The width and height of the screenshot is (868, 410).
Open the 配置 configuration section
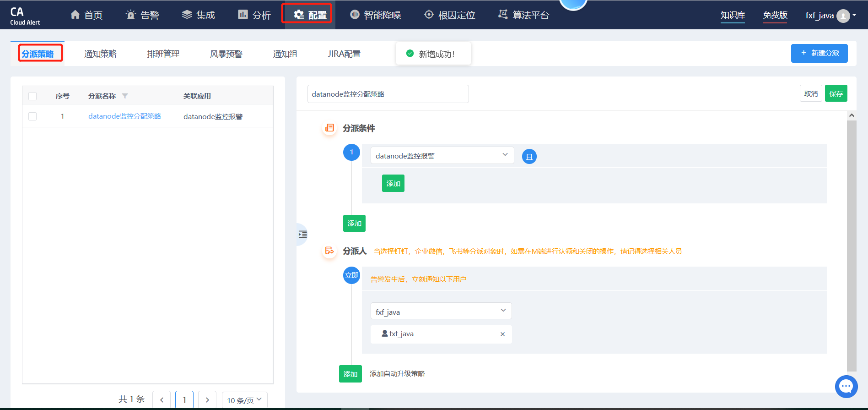[x=310, y=15]
